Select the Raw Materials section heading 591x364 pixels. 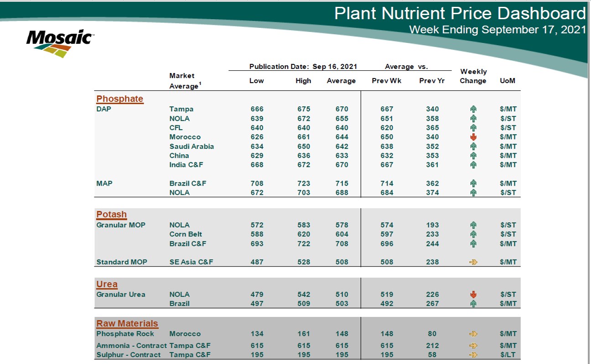pos(127,324)
